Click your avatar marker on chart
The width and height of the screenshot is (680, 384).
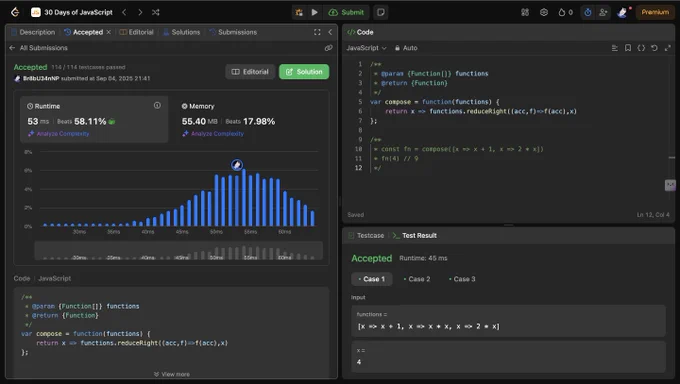[237, 165]
